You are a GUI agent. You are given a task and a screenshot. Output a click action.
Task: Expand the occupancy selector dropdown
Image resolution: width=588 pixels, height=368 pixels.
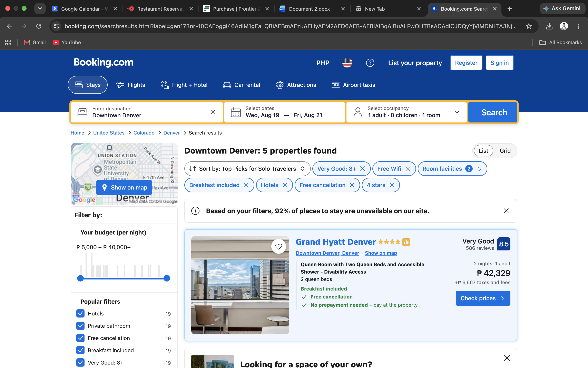(x=406, y=112)
